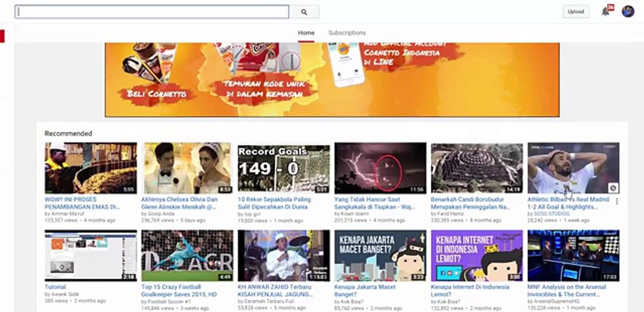This screenshot has height=312, width=644.
Task: Play the Record Goals 149-0 thumbnail
Action: pos(283,168)
